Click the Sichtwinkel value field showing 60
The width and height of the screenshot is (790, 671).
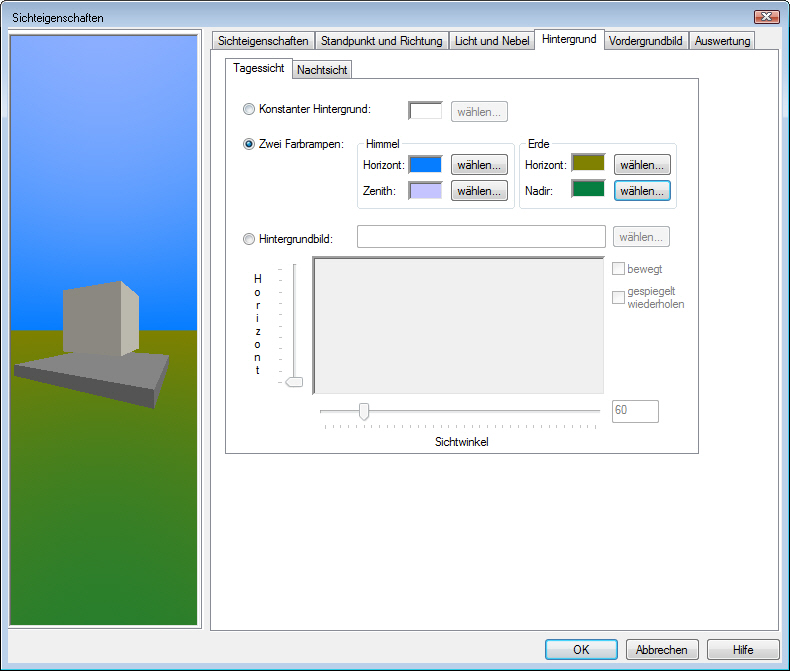coord(635,411)
